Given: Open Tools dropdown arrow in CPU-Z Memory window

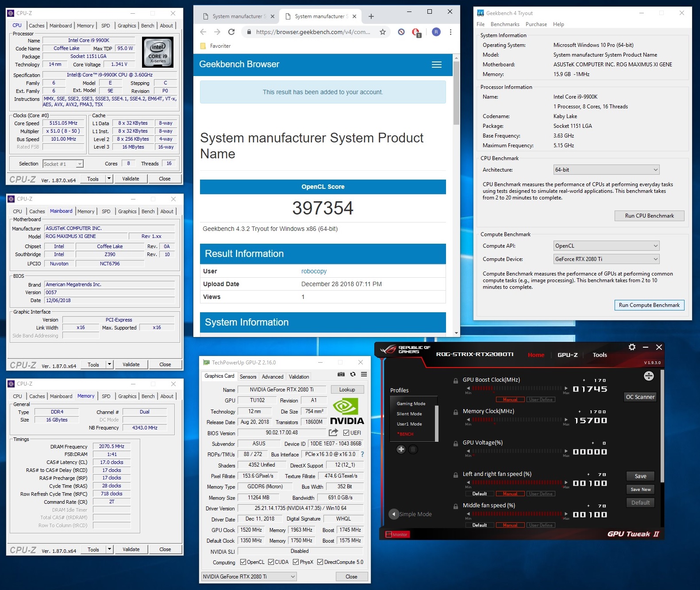Looking at the screenshot, I should coord(109,549).
